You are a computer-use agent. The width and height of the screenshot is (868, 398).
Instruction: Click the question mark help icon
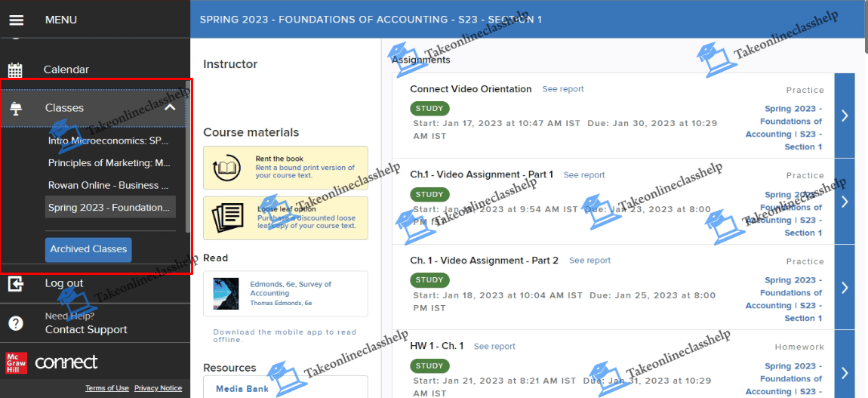click(16, 323)
